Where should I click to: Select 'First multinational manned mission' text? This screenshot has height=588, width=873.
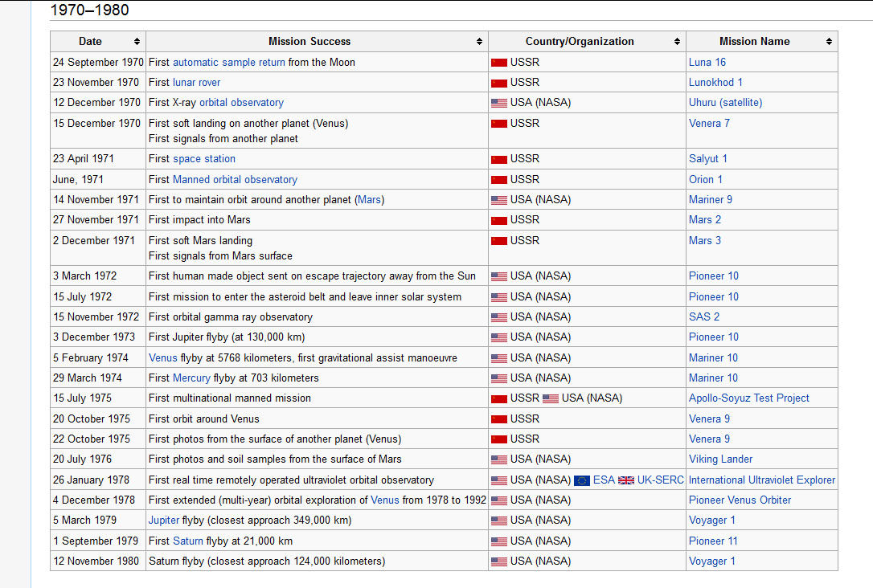[x=230, y=398]
